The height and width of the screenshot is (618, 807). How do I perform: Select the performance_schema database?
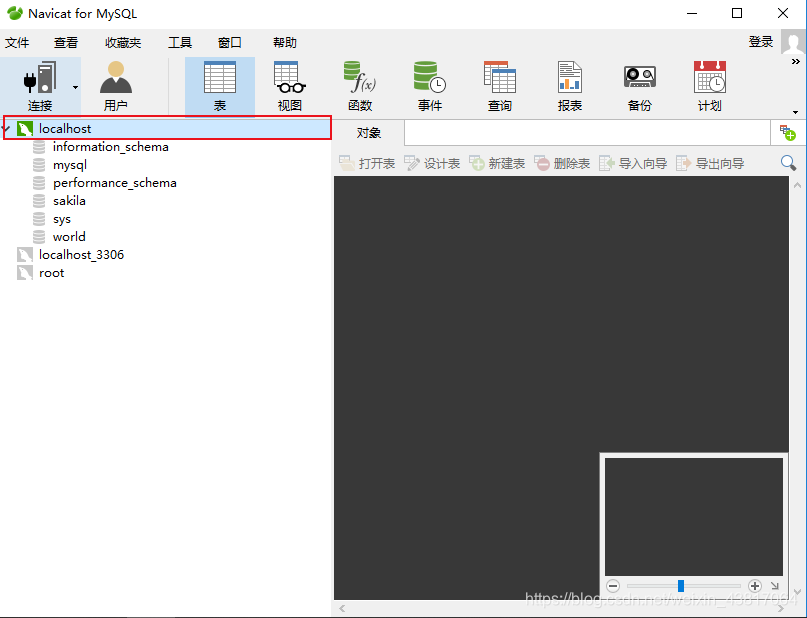pyautogui.click(x=115, y=183)
